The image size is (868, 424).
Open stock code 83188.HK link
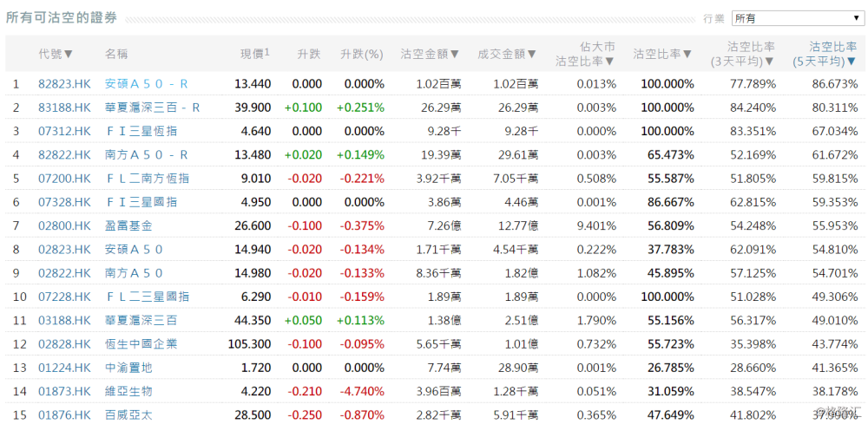click(x=64, y=108)
